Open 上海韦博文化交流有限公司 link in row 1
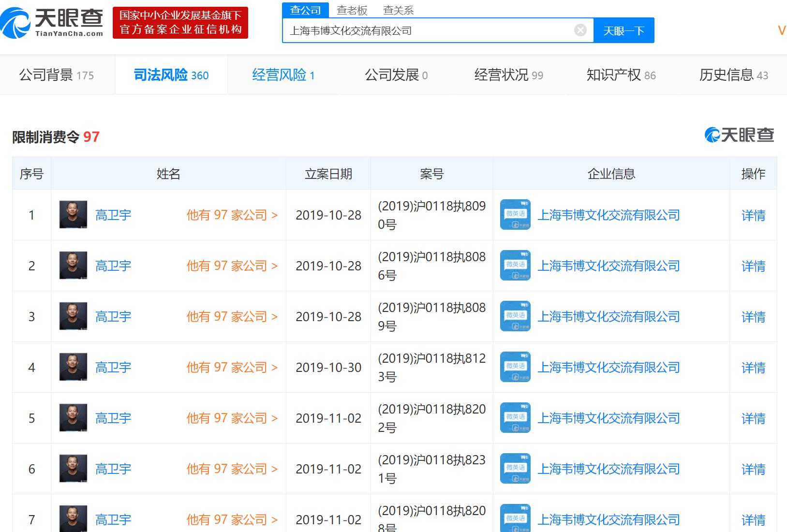Viewport: 787px width, 532px height. coord(609,215)
